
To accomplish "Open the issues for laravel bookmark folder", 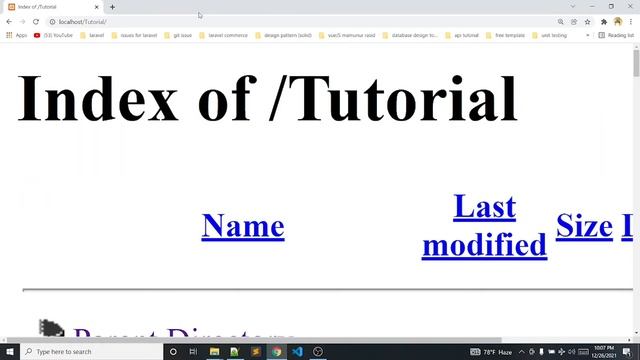I will tap(134, 36).
